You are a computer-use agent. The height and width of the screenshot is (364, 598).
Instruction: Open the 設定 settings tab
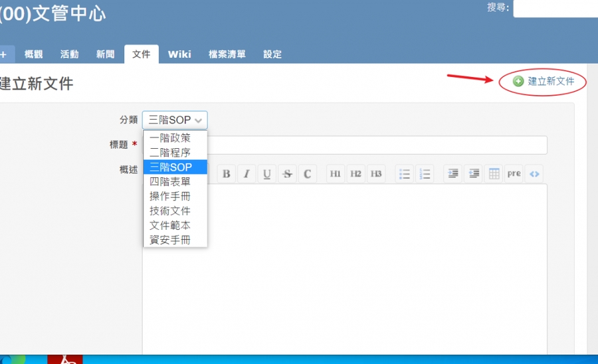click(272, 54)
